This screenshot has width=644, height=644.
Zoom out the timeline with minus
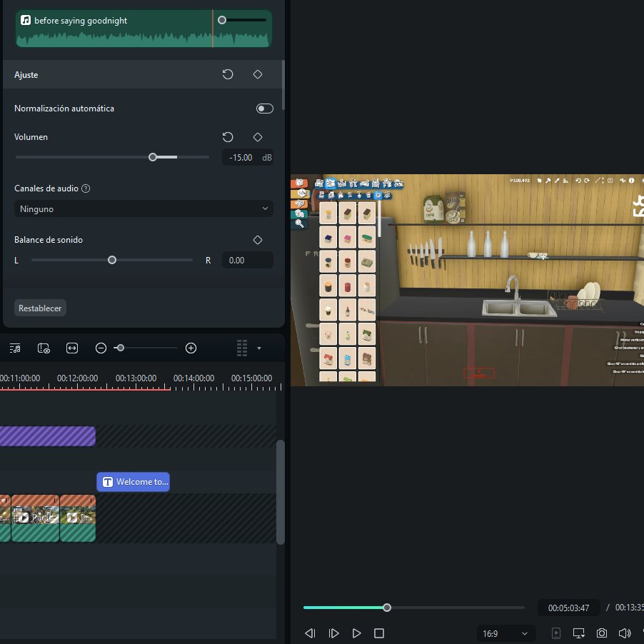pos(101,348)
